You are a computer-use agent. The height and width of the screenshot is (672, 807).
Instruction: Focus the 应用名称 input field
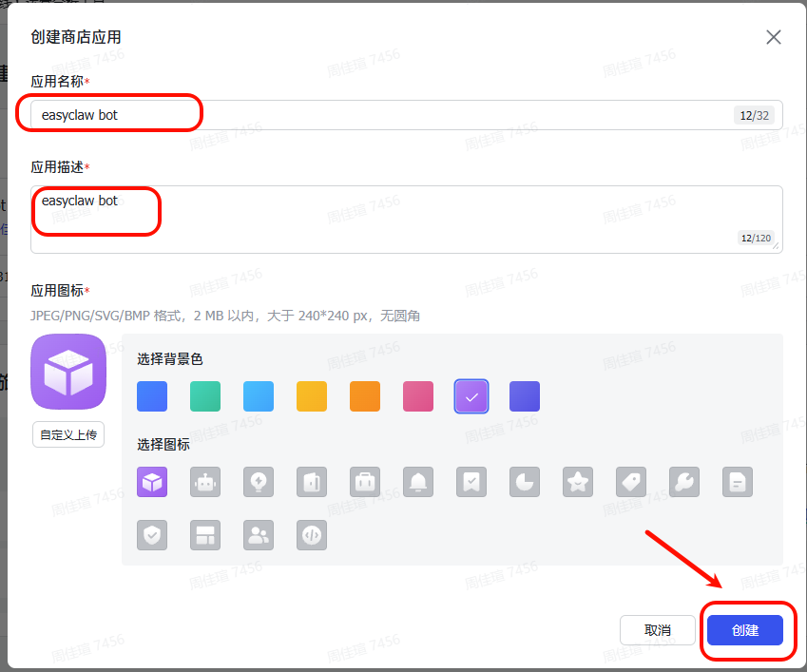(407, 115)
